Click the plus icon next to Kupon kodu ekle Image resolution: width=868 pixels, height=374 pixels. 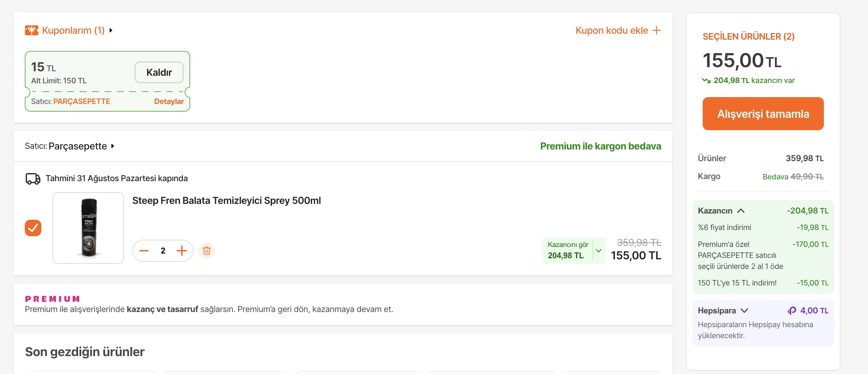657,30
